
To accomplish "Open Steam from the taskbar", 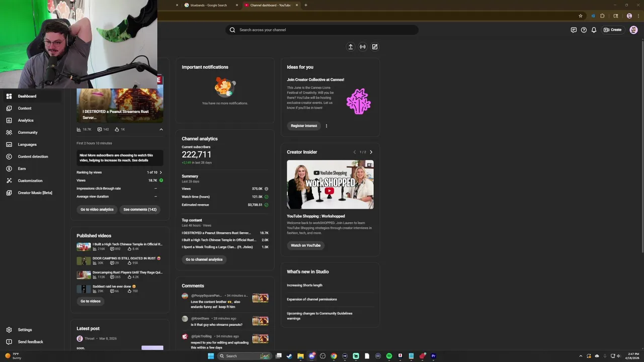I will coord(289,356).
